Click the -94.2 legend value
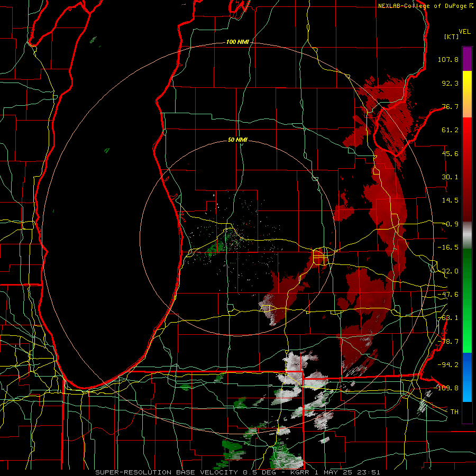476x476 pixels. (x=448, y=364)
